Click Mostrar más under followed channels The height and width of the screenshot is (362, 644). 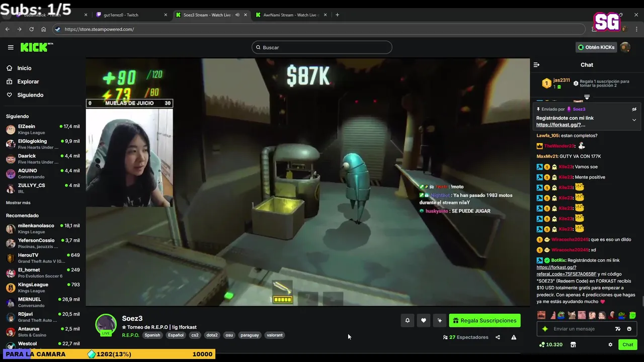click(x=18, y=203)
